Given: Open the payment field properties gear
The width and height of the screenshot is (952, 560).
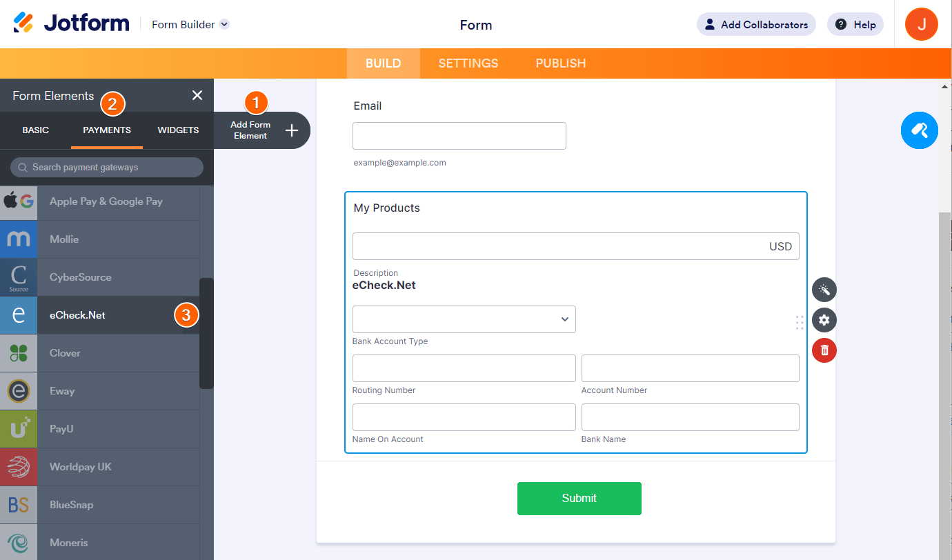Looking at the screenshot, I should pyautogui.click(x=824, y=320).
